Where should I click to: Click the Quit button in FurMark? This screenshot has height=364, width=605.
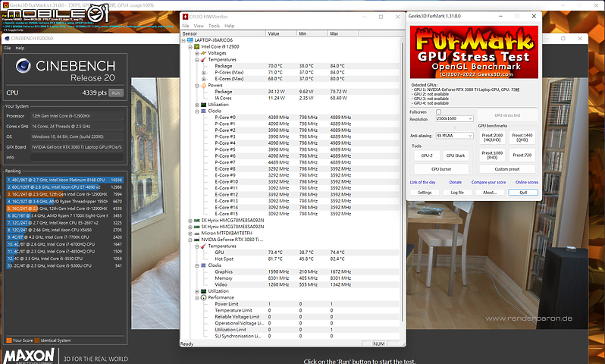(523, 192)
